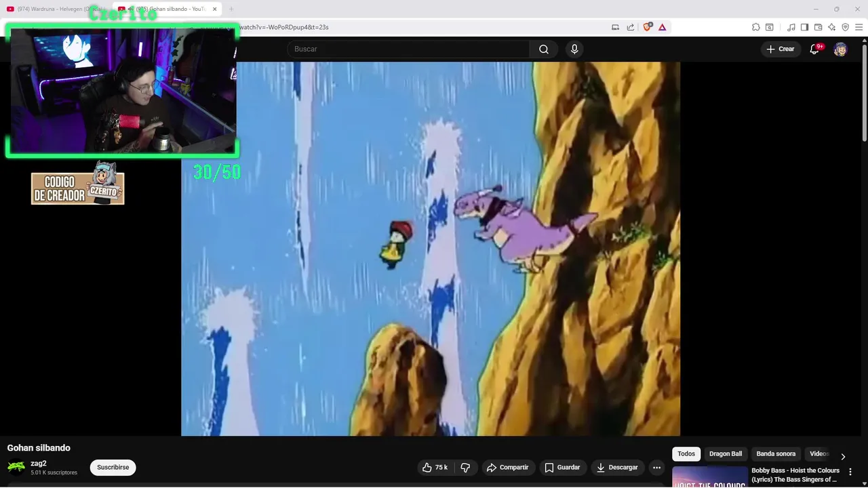Screen dimensions: 868x488
Task: Open YouTube notifications bell
Action: coord(815,49)
